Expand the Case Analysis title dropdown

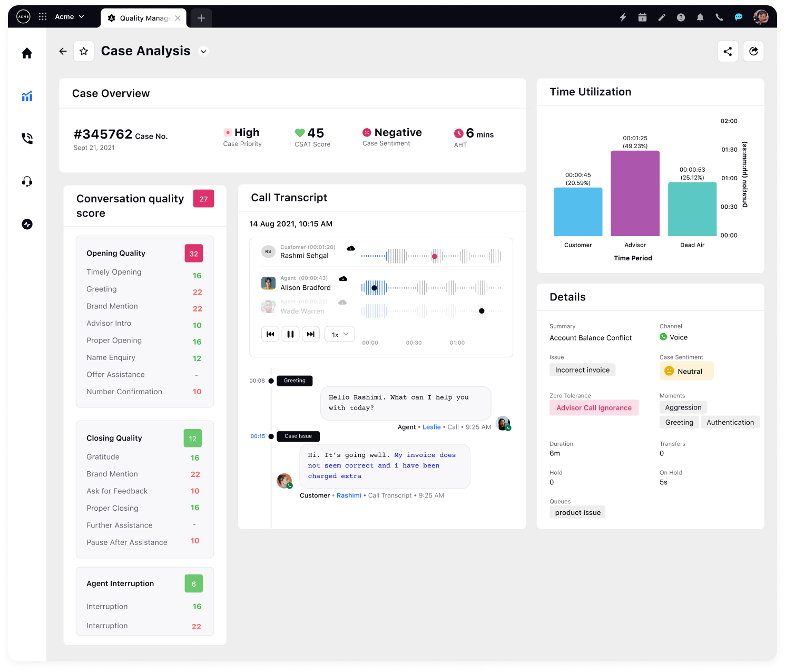point(203,52)
